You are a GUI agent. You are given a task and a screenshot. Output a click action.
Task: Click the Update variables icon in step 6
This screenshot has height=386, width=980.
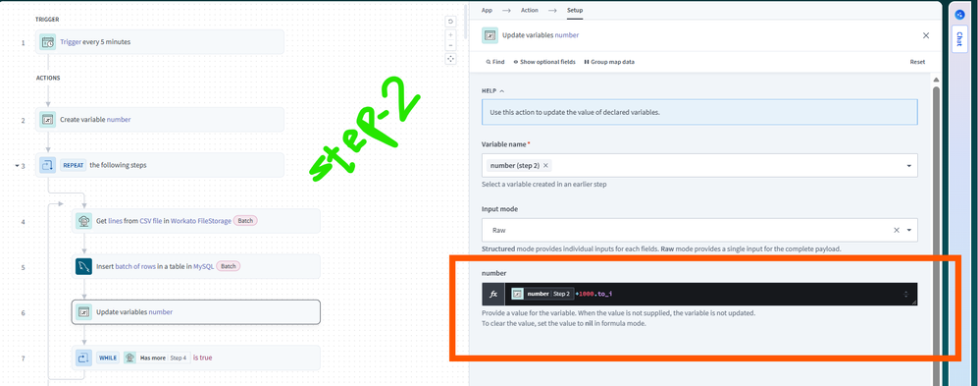click(83, 311)
